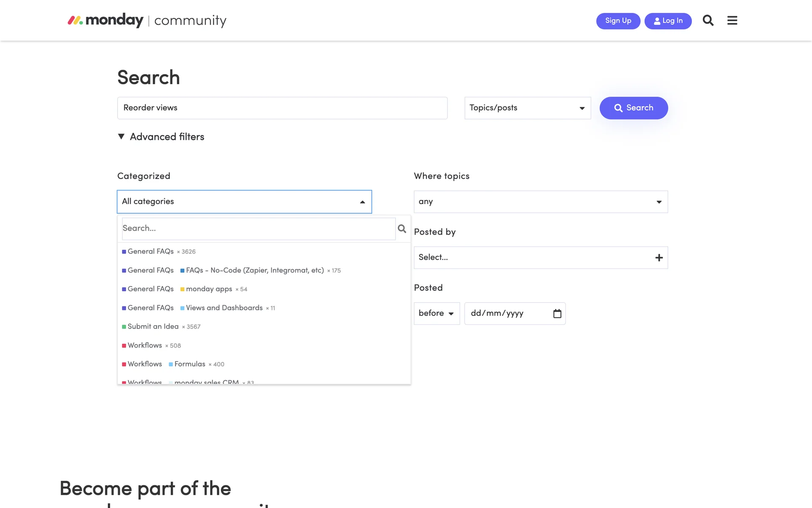
Task: Open the hamburger menu icon
Action: (x=732, y=20)
